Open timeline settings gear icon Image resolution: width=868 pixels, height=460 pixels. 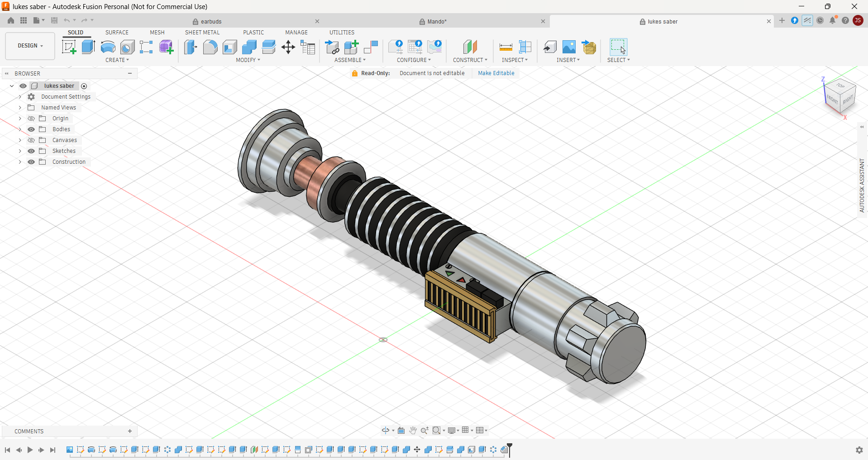pyautogui.click(x=859, y=450)
